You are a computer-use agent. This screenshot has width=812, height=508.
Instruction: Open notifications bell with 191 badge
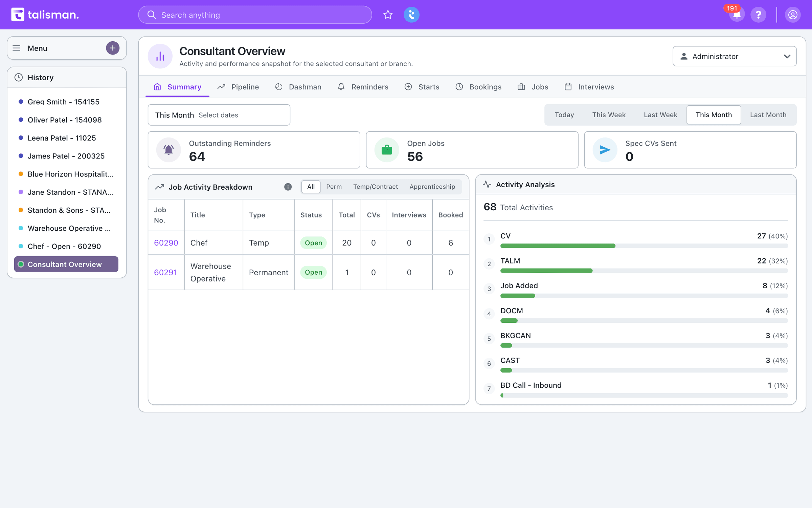click(737, 15)
